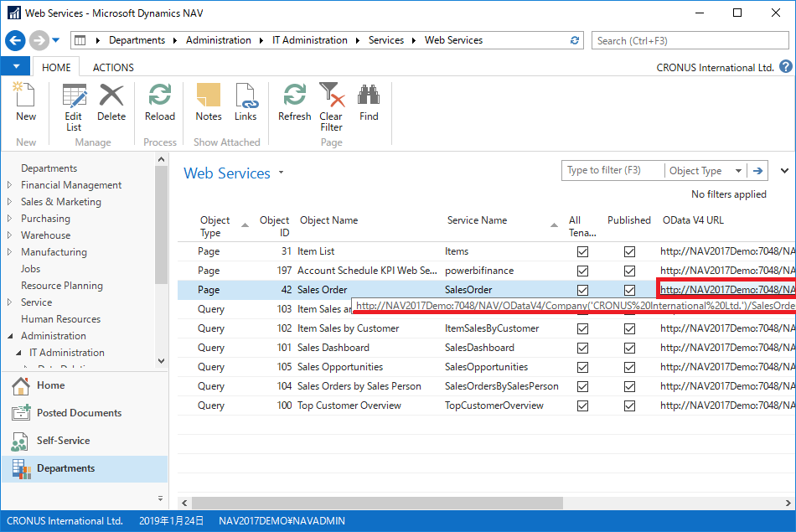Toggle Published for SalesOpportunities row

click(x=629, y=367)
